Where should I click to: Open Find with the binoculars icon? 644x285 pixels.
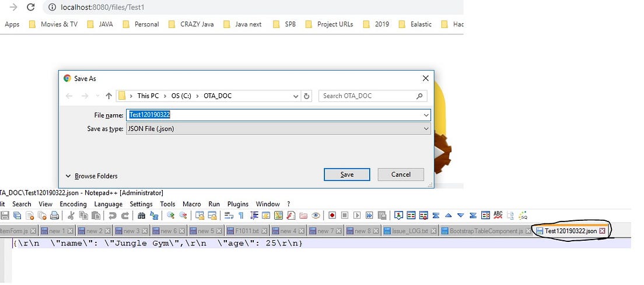click(141, 215)
